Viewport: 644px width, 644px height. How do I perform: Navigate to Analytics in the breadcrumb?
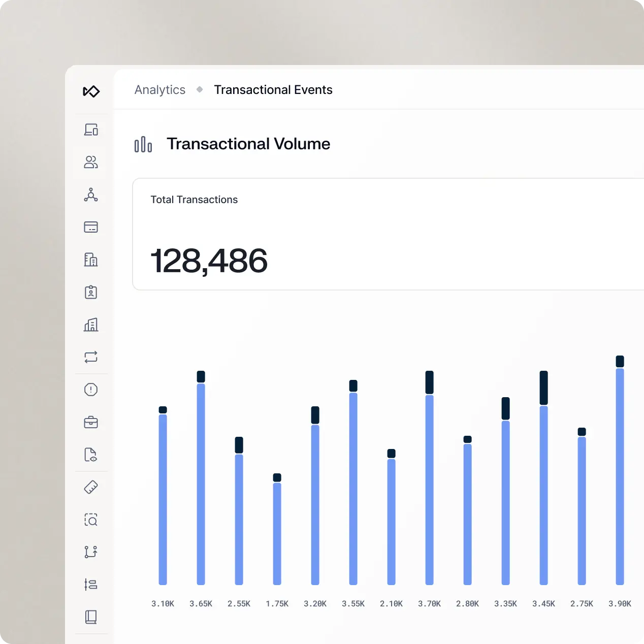point(159,89)
